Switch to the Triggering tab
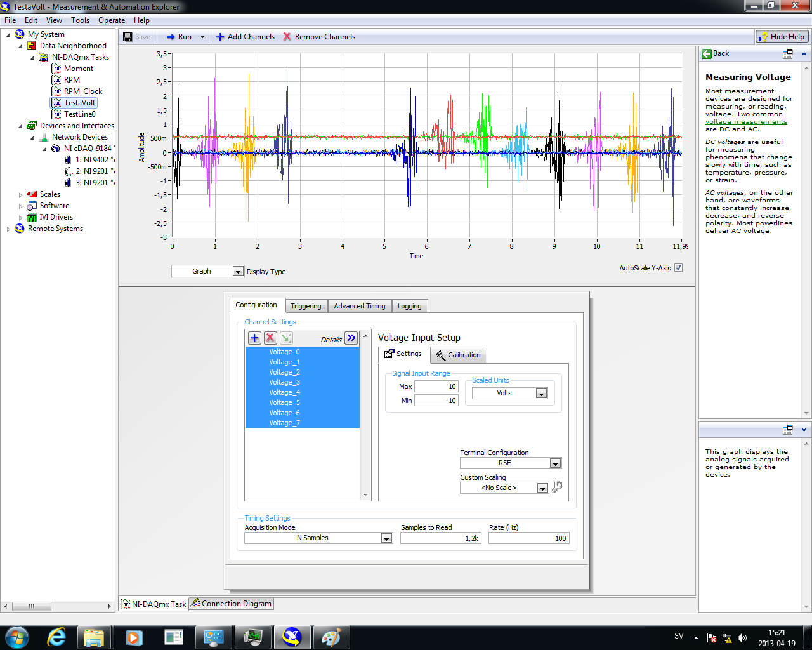 (306, 306)
